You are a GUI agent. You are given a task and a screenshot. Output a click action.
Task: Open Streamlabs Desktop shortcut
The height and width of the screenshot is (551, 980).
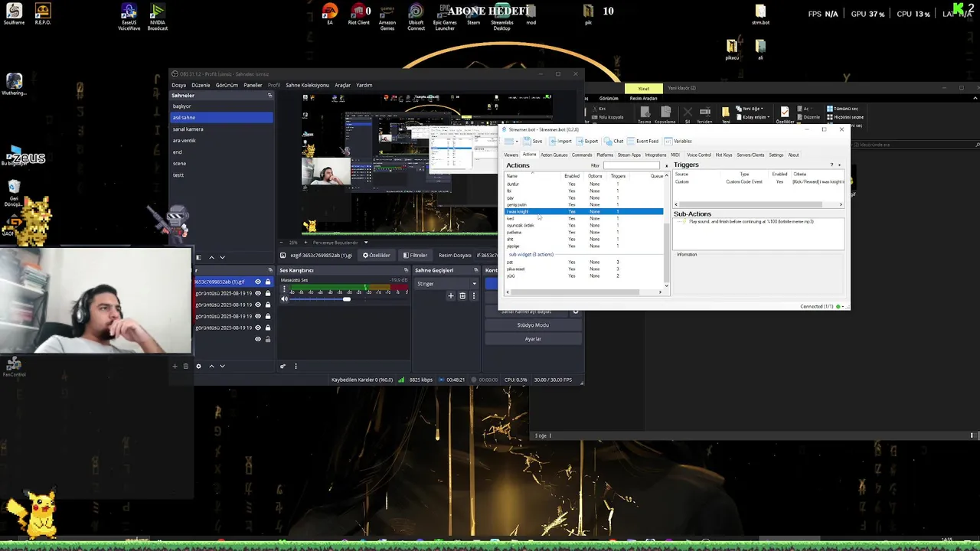[x=502, y=15]
